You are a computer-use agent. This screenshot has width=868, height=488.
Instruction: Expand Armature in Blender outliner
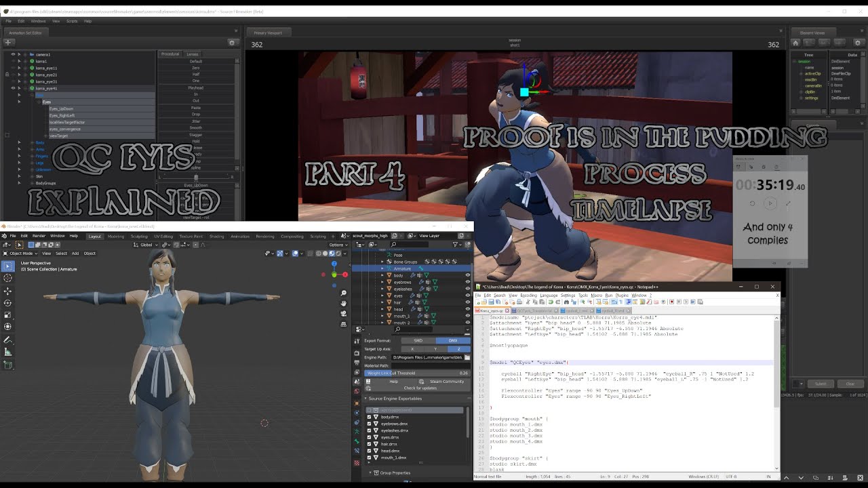(383, 268)
